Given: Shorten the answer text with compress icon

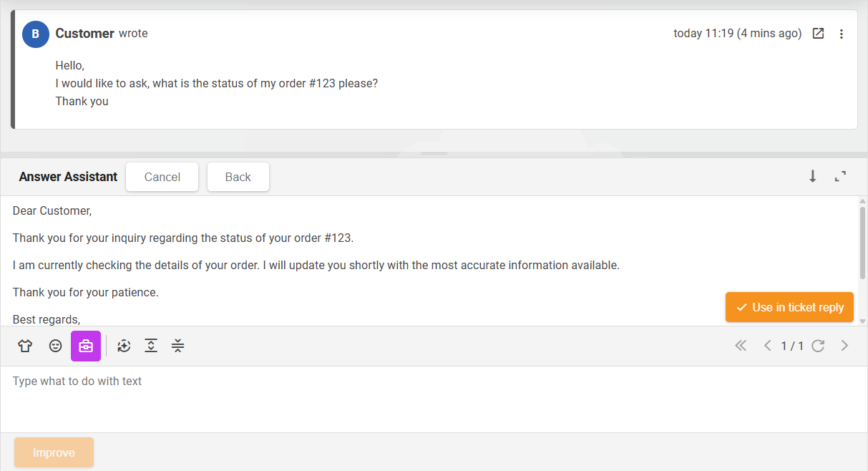Looking at the screenshot, I should [178, 346].
